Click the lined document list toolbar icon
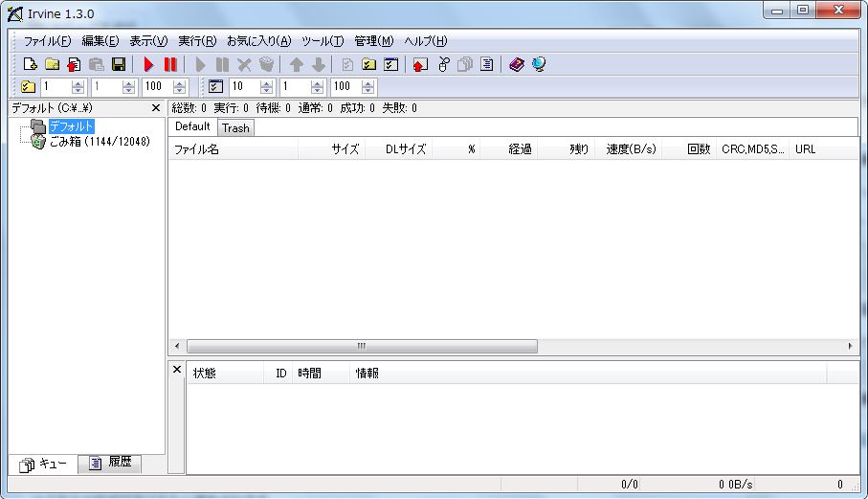Viewport: 868px width, 499px height. tap(487, 64)
